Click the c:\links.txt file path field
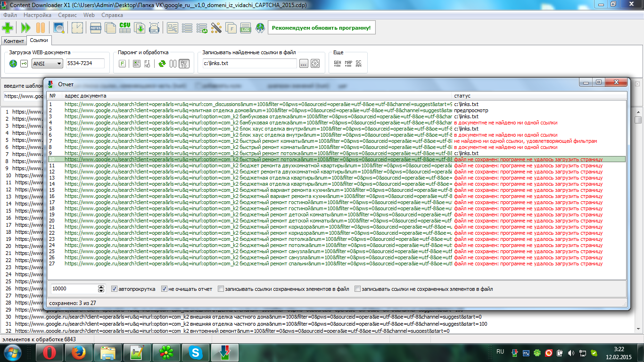Viewport: 644px width, 362px height. coord(249,63)
